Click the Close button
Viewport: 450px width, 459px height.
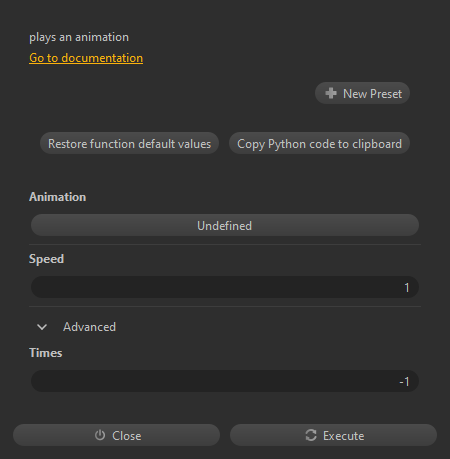[x=116, y=435]
